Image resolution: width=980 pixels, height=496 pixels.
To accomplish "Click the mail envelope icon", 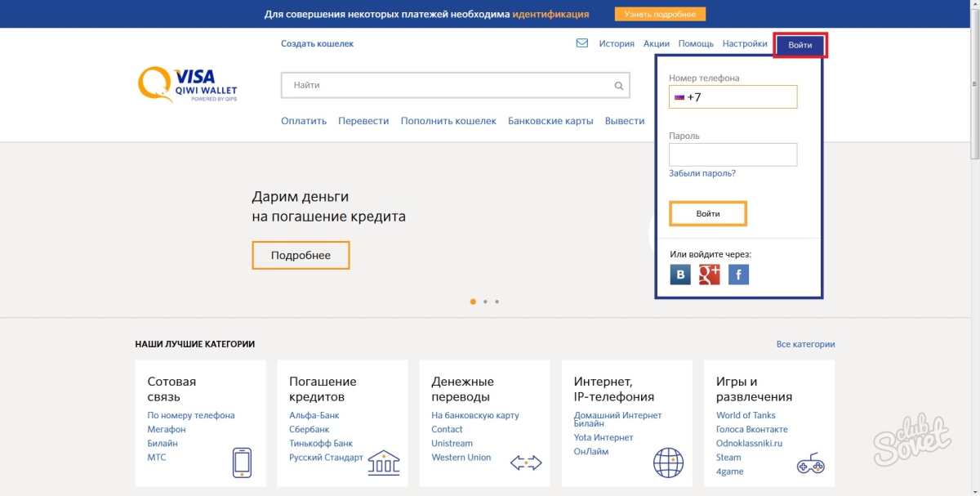I will (x=582, y=43).
